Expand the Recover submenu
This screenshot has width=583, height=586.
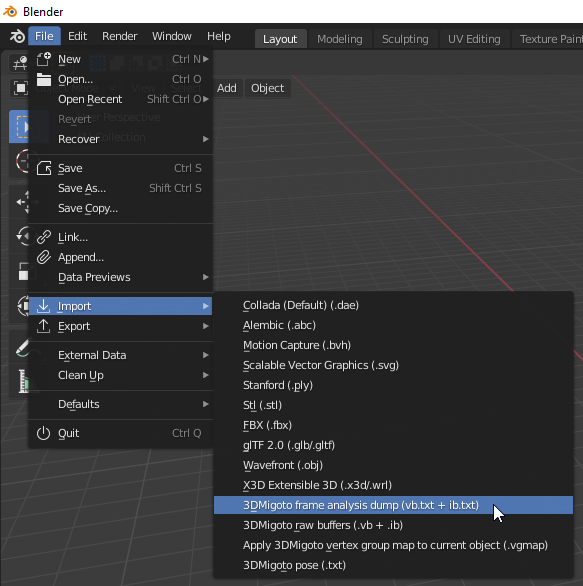[206, 139]
